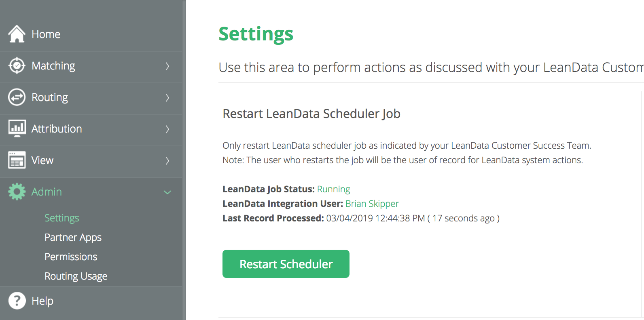644x320 pixels.
Task: Click the Attribution bar chart icon
Action: [17, 128]
